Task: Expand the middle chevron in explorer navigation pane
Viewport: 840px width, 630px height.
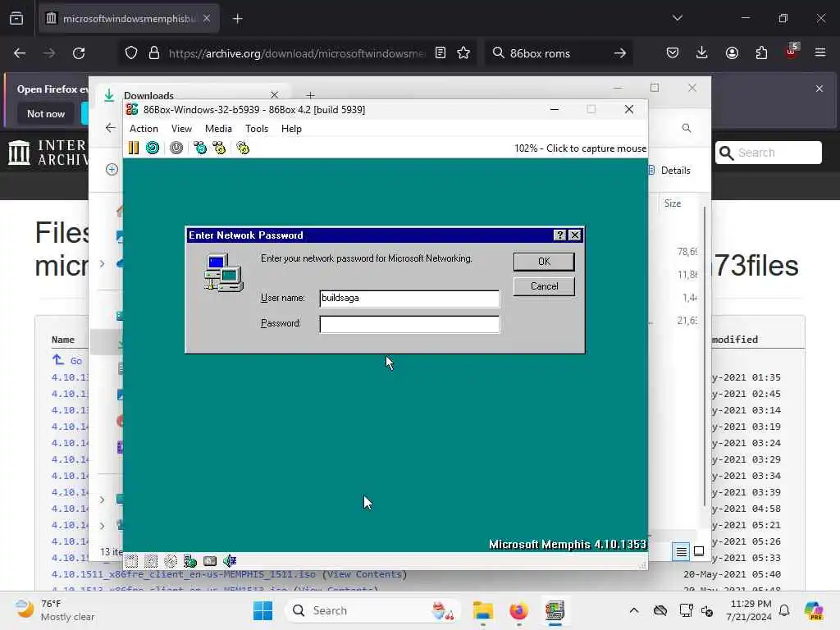Action: 102,500
